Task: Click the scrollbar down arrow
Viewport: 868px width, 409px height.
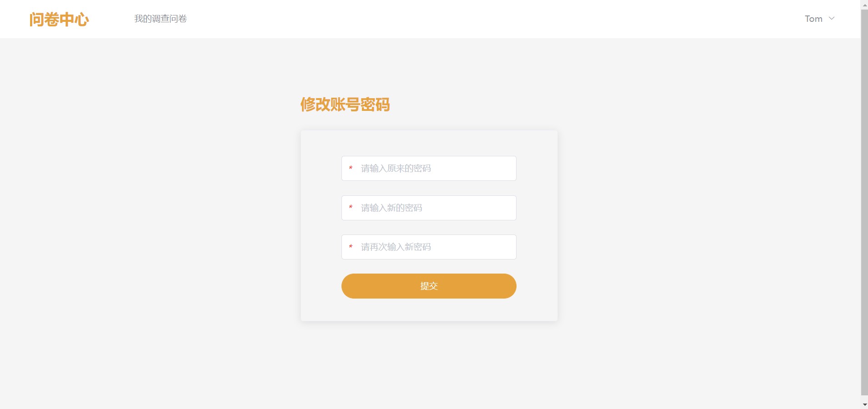Action: point(864,404)
